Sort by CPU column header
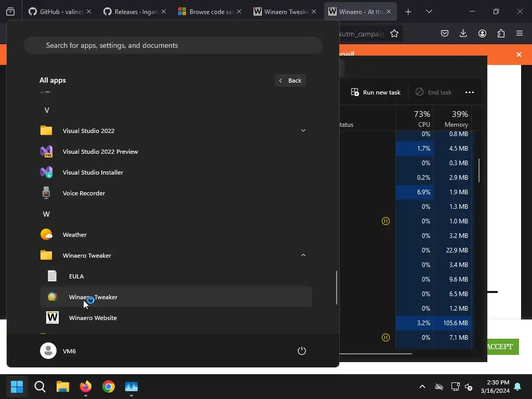This screenshot has height=399, width=532. pyautogui.click(x=415, y=118)
